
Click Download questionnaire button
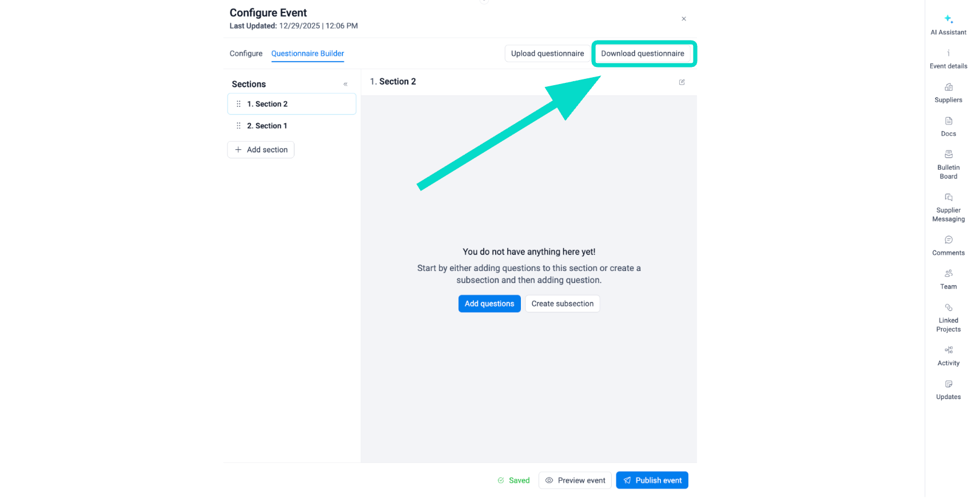(x=642, y=54)
